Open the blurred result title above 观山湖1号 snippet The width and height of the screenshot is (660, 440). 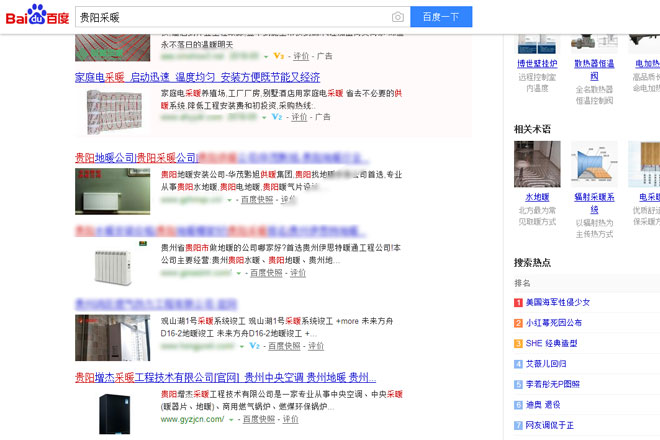point(156,304)
